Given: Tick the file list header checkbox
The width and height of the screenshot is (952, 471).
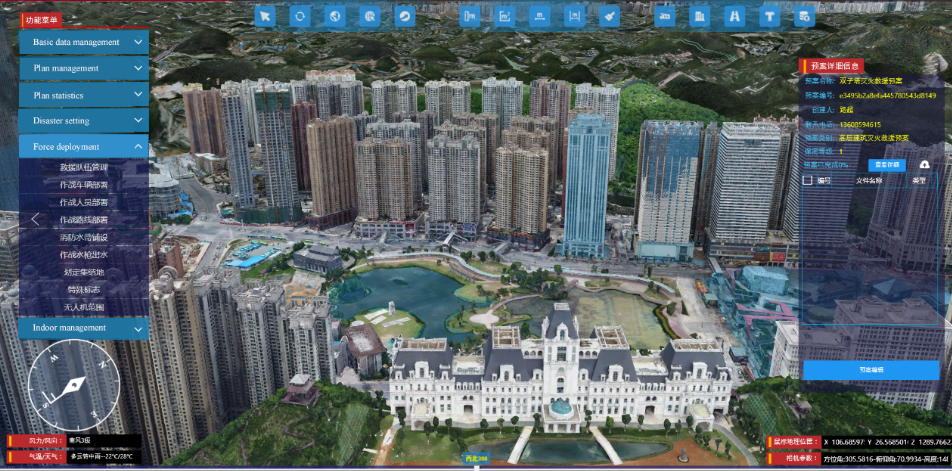Looking at the screenshot, I should (x=808, y=181).
